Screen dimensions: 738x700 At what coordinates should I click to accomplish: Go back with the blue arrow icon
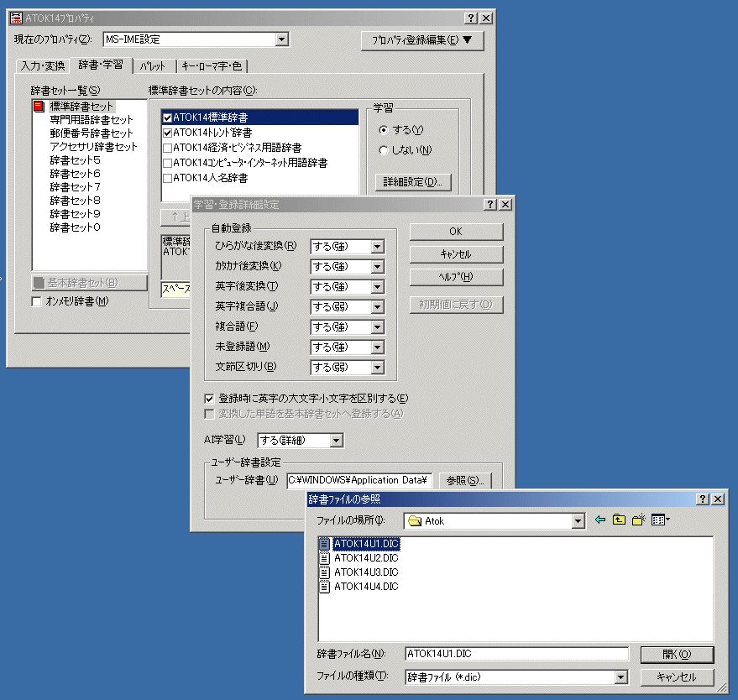tap(599, 520)
